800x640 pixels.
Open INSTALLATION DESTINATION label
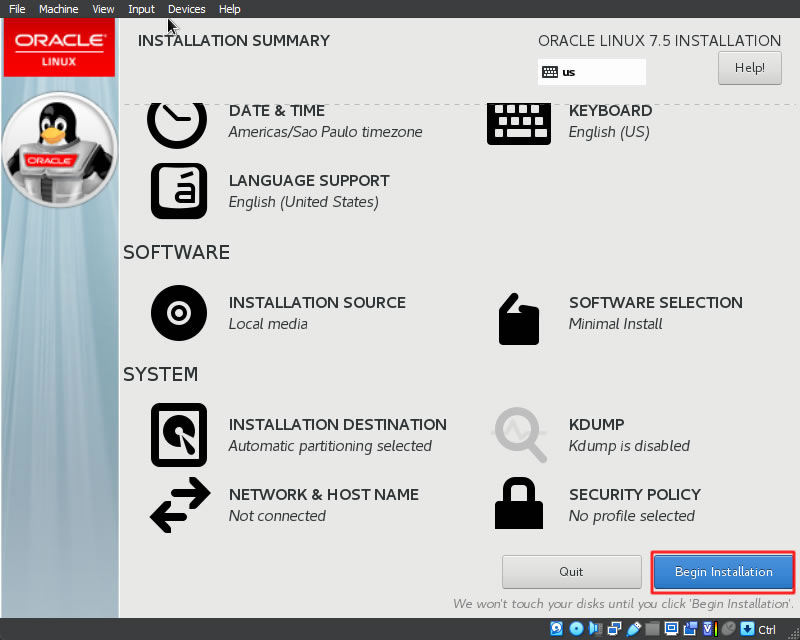pos(338,425)
